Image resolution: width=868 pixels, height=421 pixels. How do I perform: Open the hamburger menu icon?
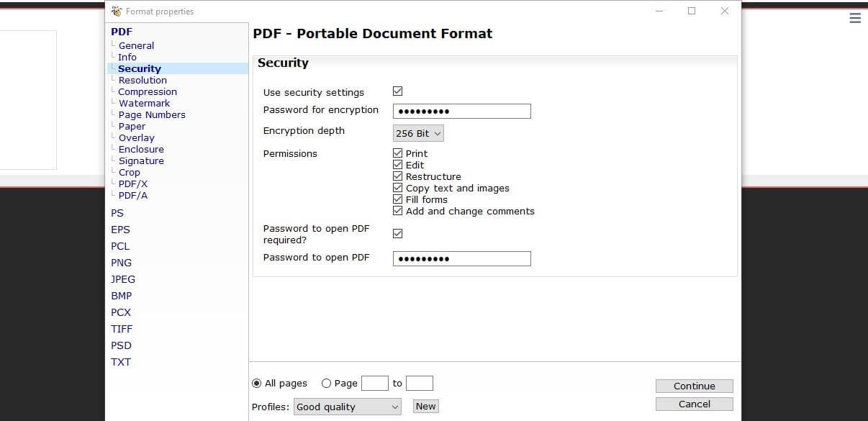click(x=855, y=19)
